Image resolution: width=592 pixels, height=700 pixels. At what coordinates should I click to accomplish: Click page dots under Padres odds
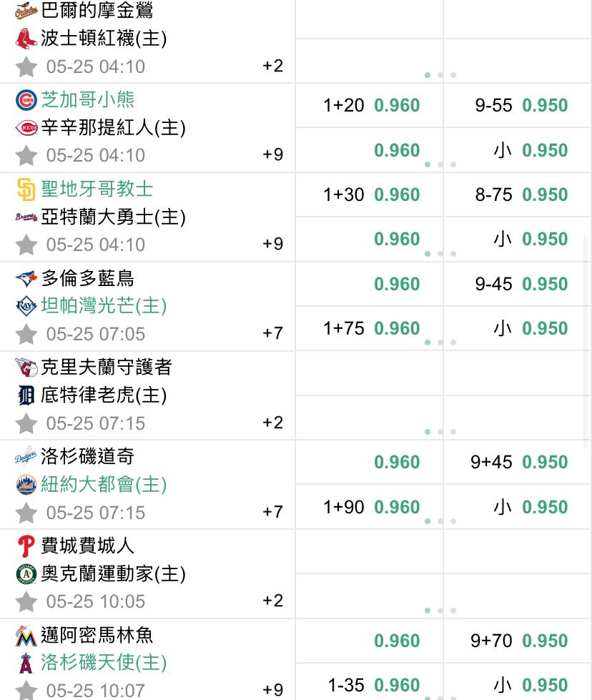[440, 254]
